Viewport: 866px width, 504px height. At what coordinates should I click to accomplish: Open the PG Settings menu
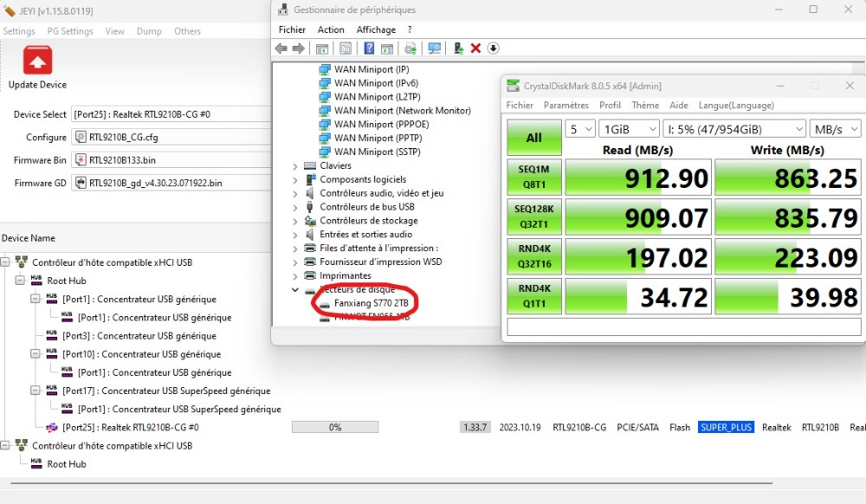71,31
